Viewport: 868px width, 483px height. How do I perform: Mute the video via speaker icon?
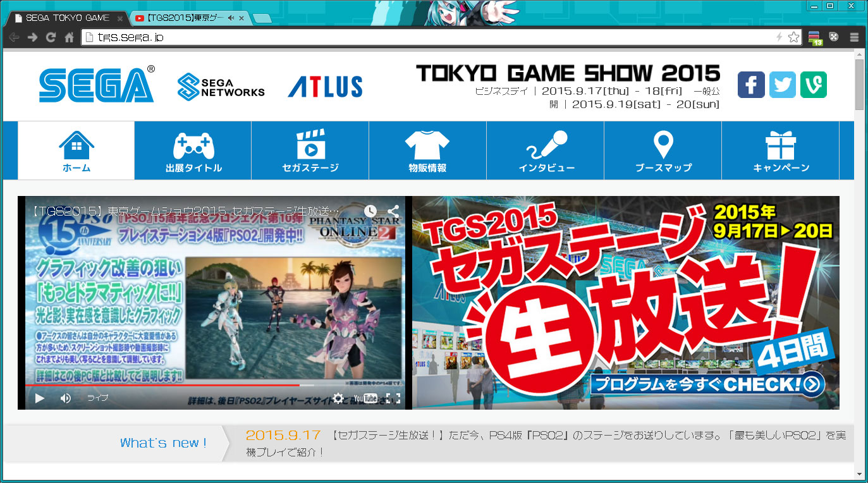[x=66, y=398]
